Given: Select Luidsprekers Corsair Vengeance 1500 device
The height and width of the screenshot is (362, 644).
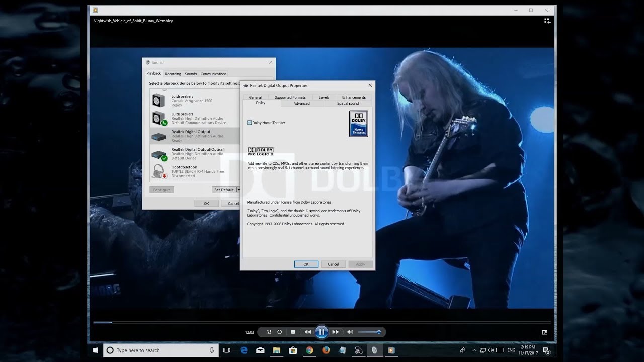Looking at the screenshot, I should click(195, 101).
